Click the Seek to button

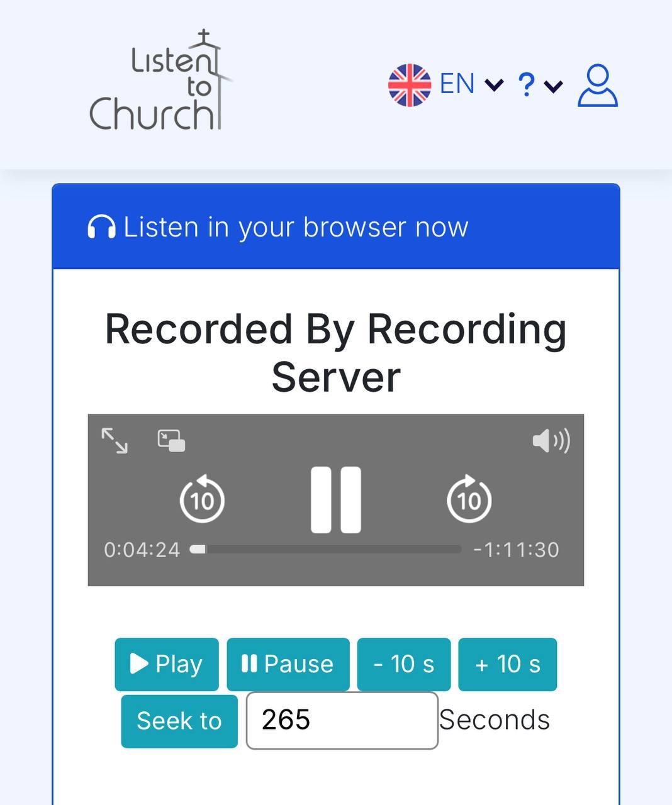coord(179,721)
